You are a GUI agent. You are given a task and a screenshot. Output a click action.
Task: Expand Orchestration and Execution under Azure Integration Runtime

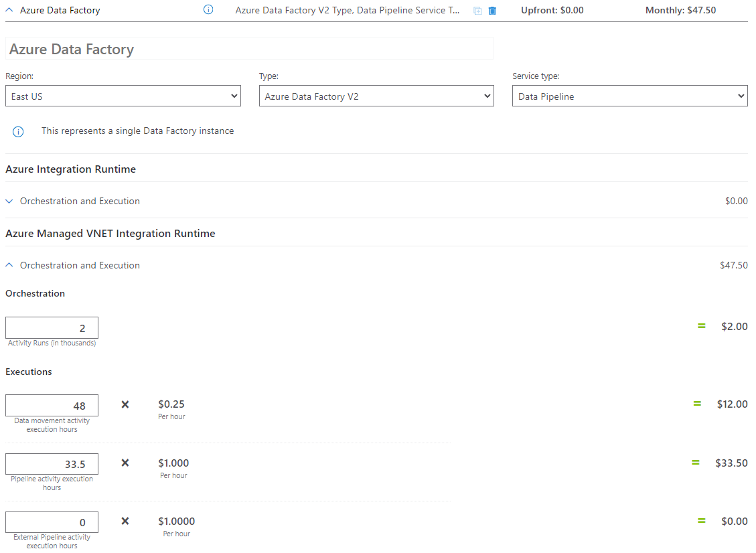coord(9,201)
